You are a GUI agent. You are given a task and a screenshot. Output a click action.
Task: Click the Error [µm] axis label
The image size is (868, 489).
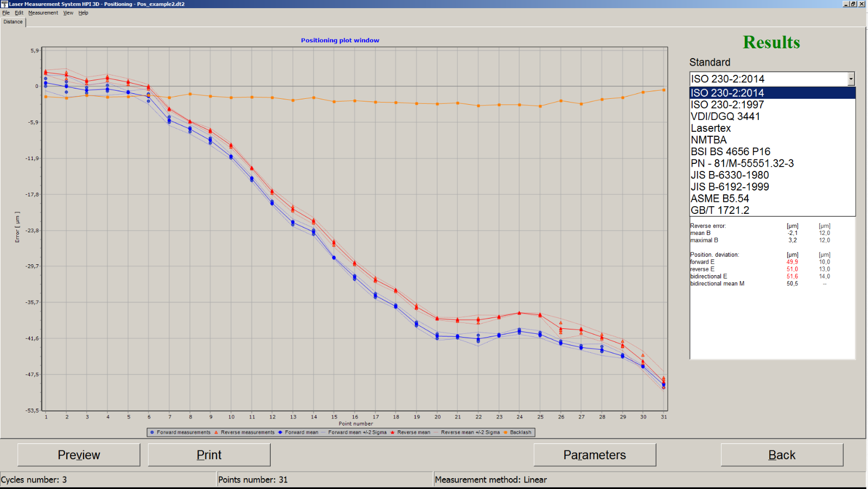[x=17, y=227]
